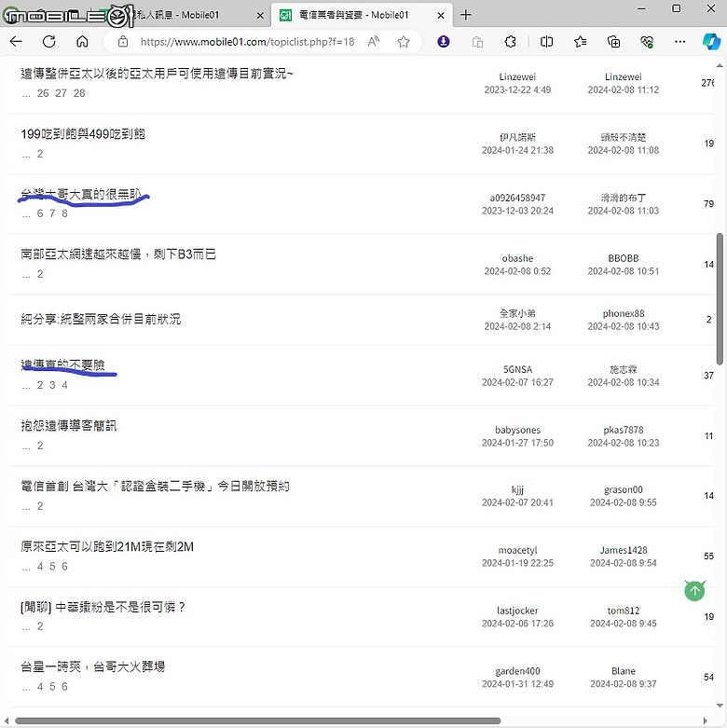
Task: Jump to page 28 of the Linzewei thread
Action: pos(79,93)
